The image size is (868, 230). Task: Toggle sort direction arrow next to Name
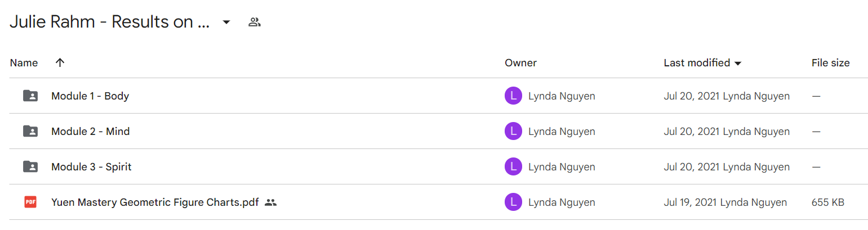60,63
